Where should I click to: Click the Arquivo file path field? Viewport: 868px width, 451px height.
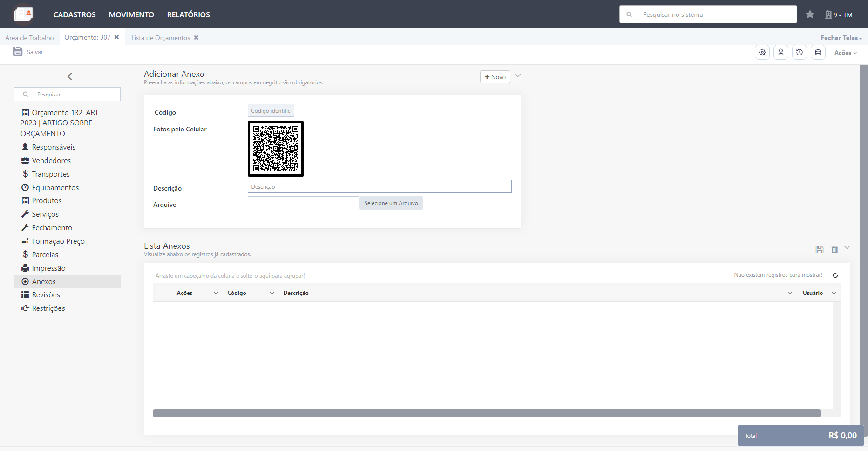(304, 203)
